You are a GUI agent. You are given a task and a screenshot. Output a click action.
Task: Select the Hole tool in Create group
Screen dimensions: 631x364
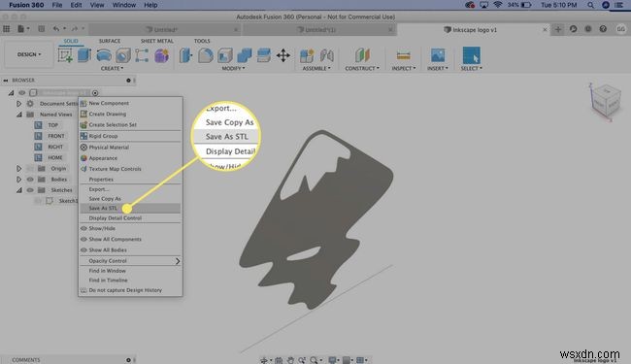(x=123, y=55)
